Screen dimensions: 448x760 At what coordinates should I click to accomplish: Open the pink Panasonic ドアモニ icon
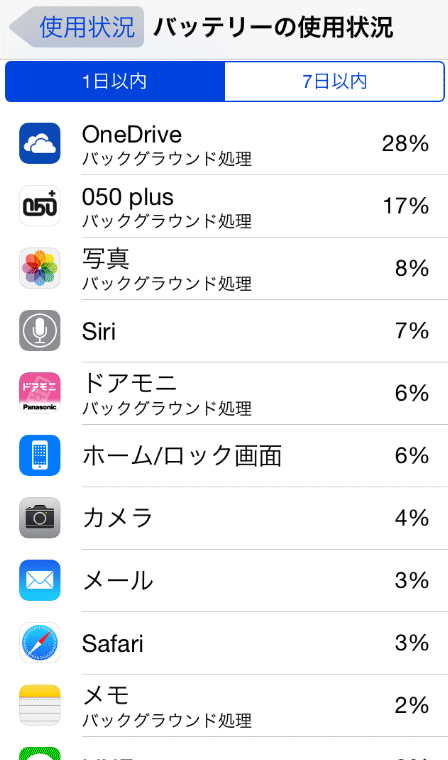tap(40, 393)
